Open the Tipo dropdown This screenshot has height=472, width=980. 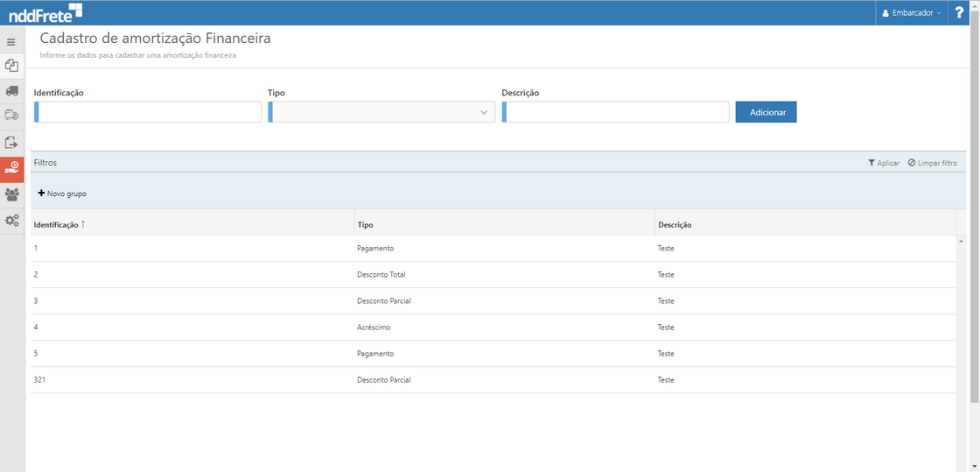tap(381, 112)
